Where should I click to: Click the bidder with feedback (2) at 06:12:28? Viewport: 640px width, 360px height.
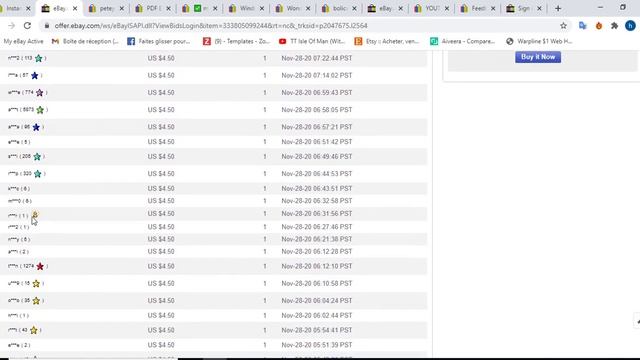18,252
